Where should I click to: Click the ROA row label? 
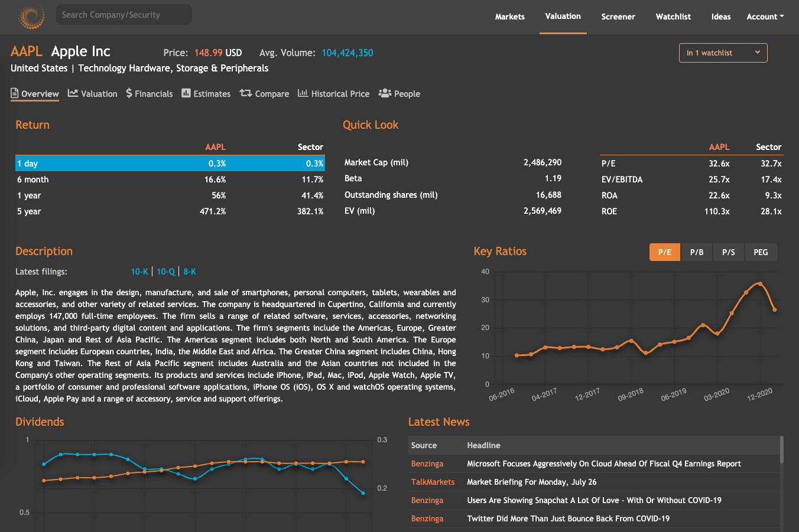609,195
